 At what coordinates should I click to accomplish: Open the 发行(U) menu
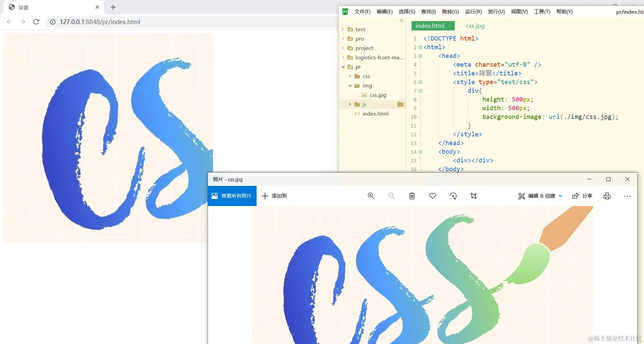(496, 12)
